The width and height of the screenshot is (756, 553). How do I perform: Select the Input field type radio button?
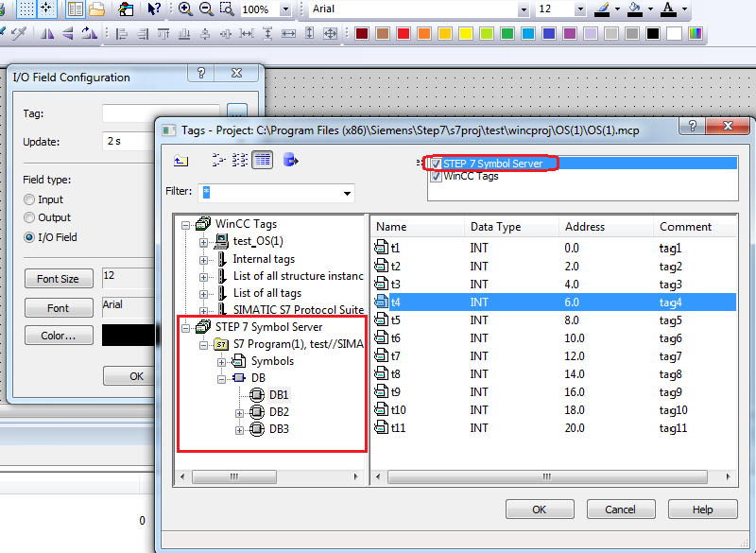click(29, 199)
